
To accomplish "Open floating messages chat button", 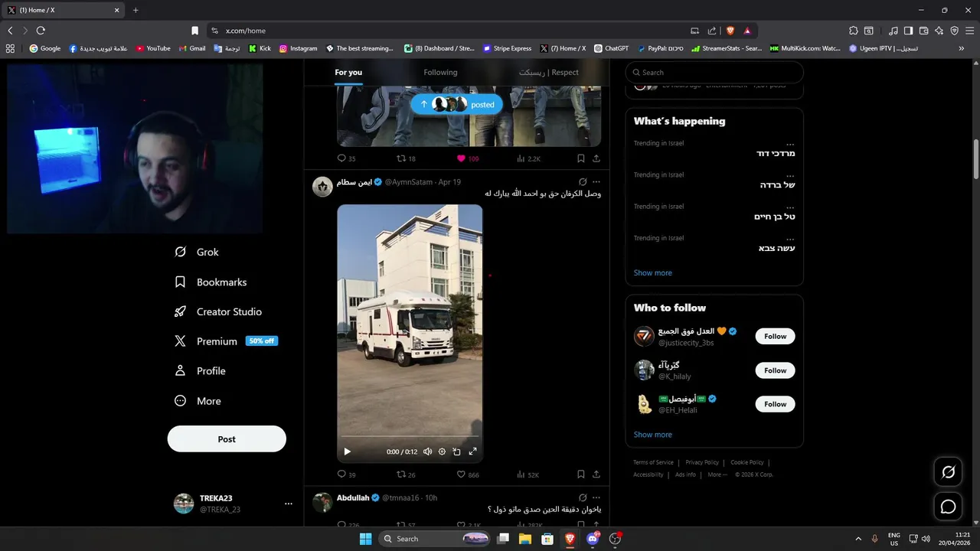I will click(949, 507).
